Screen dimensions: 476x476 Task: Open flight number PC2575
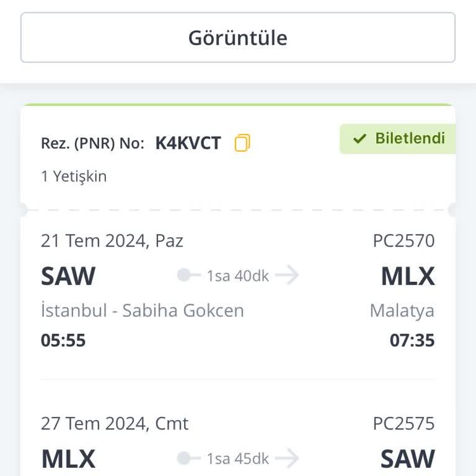coord(403,424)
